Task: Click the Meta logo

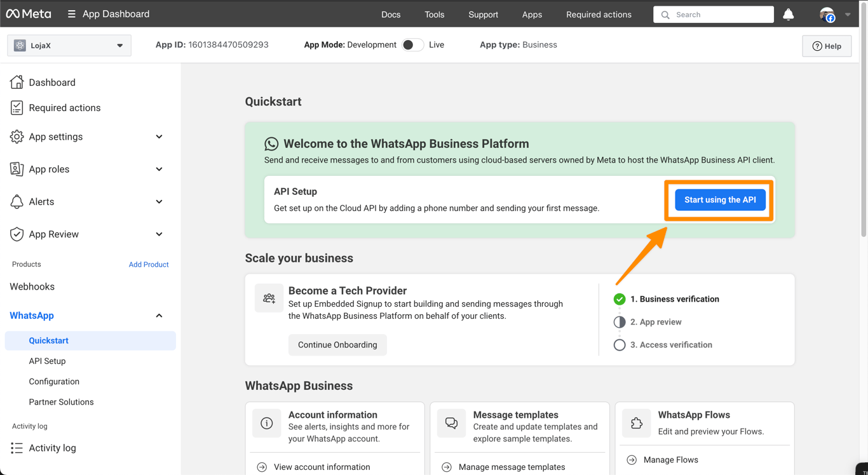Action: 29,14
